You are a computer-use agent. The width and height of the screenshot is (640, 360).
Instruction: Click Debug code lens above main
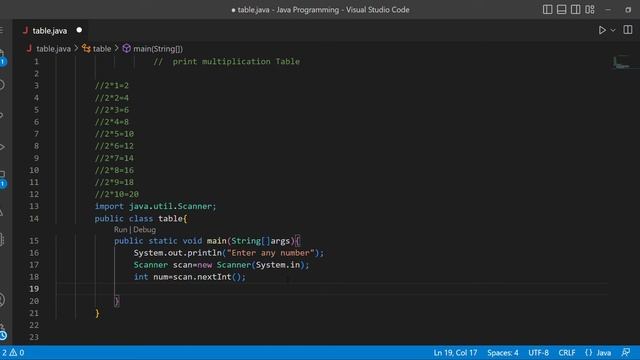click(144, 229)
